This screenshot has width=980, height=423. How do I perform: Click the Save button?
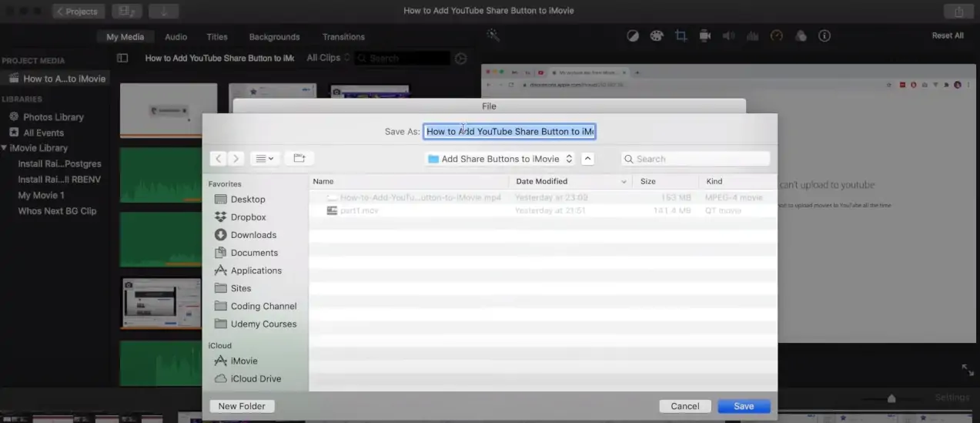[x=744, y=406]
